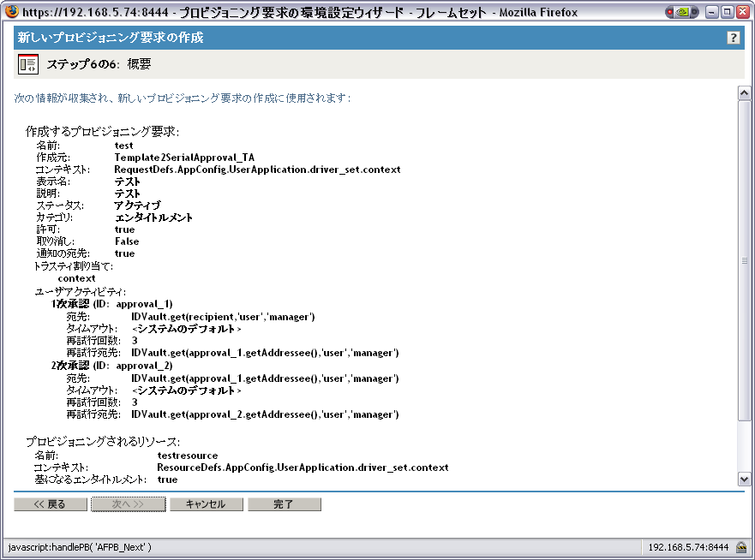Click the 1次承認 approval_1 heading

pos(111,304)
